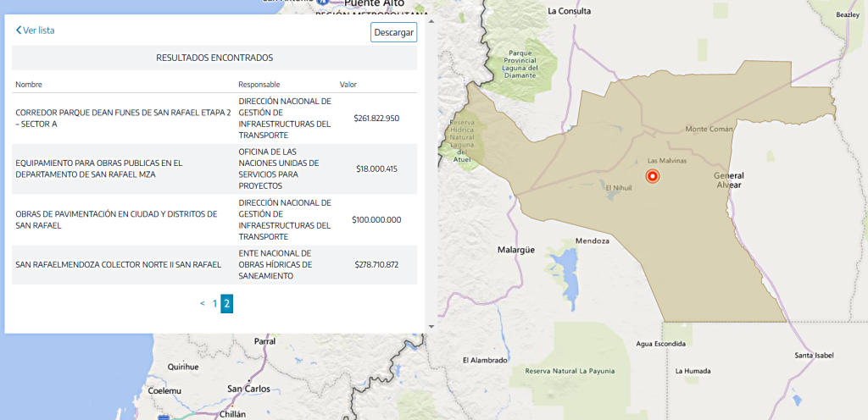Click the Malargüe town label on the map

516,251
